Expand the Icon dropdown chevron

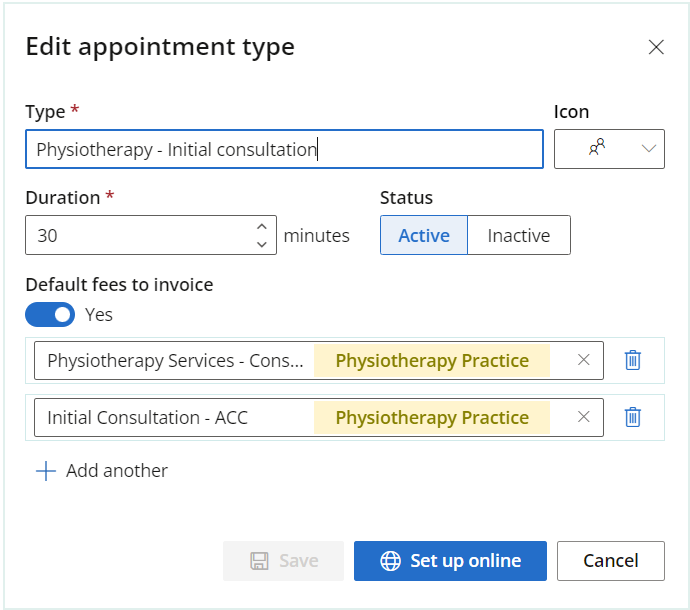pos(649,149)
